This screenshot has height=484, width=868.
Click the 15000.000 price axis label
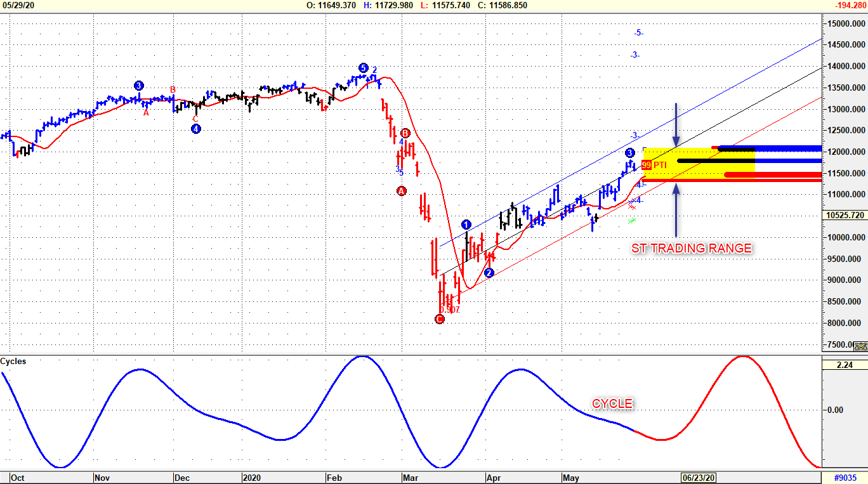point(846,23)
